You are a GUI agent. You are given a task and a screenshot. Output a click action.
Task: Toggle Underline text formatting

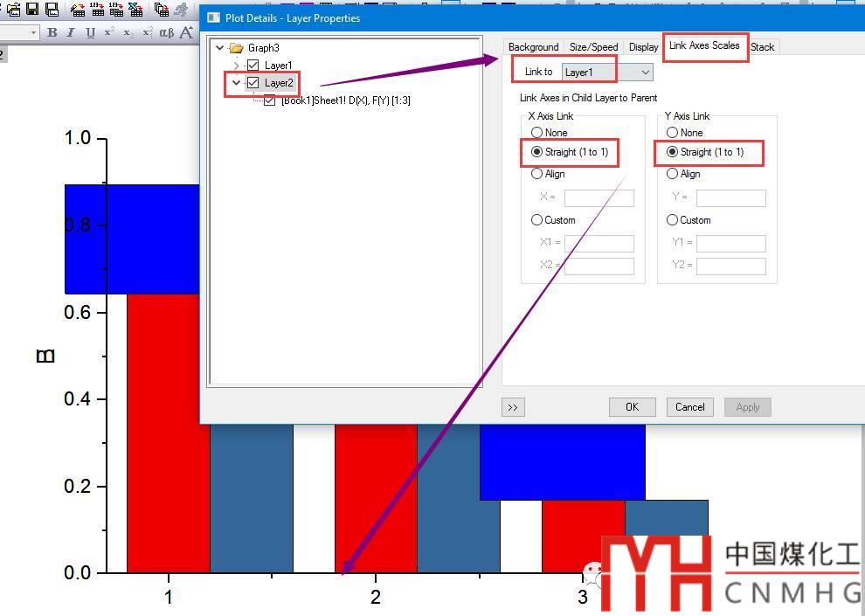click(91, 32)
